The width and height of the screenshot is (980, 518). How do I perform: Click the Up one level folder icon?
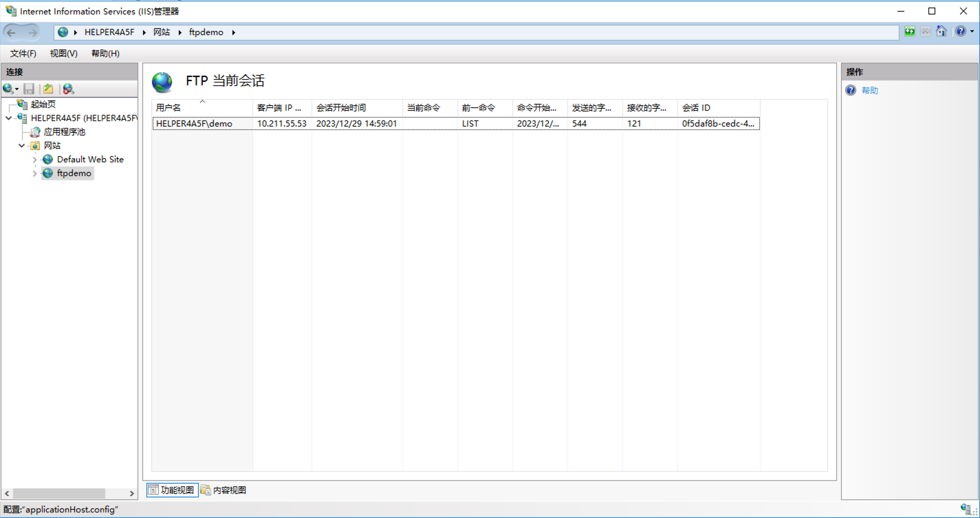(x=48, y=89)
